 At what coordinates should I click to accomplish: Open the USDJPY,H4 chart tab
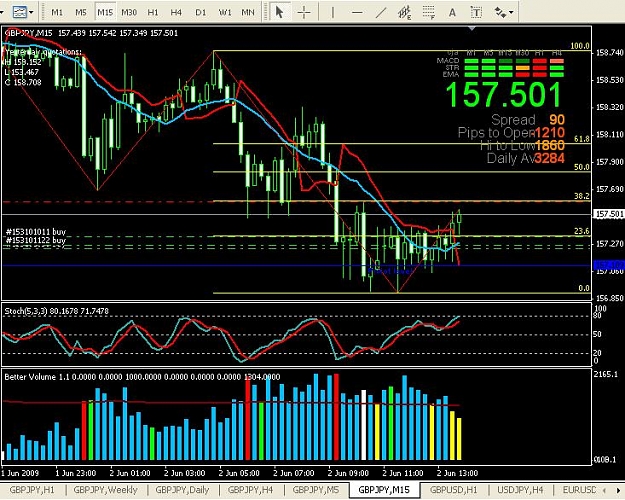520,490
